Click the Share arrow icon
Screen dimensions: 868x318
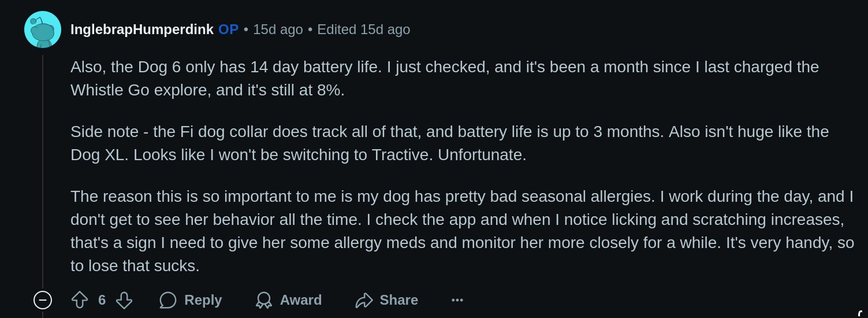pyautogui.click(x=364, y=300)
